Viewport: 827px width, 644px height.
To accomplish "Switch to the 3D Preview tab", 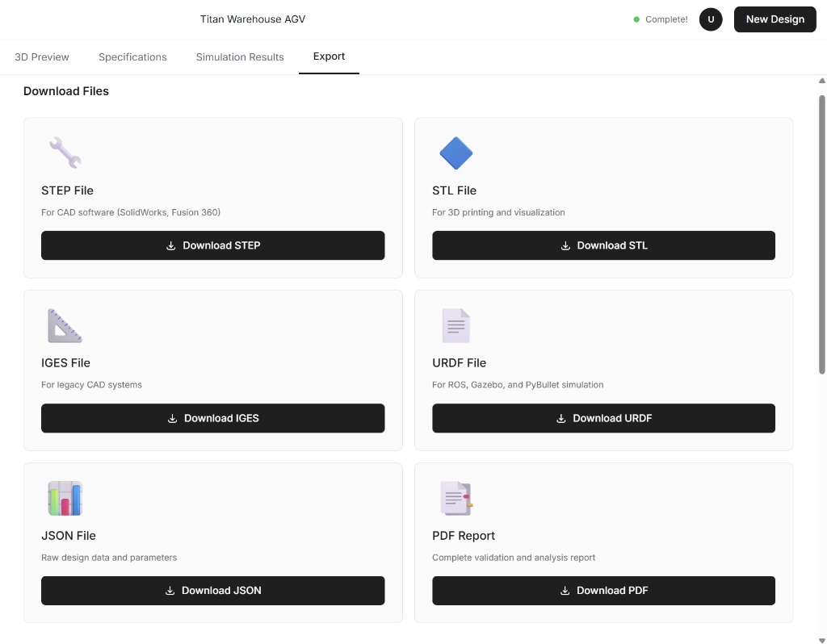I will tap(41, 56).
